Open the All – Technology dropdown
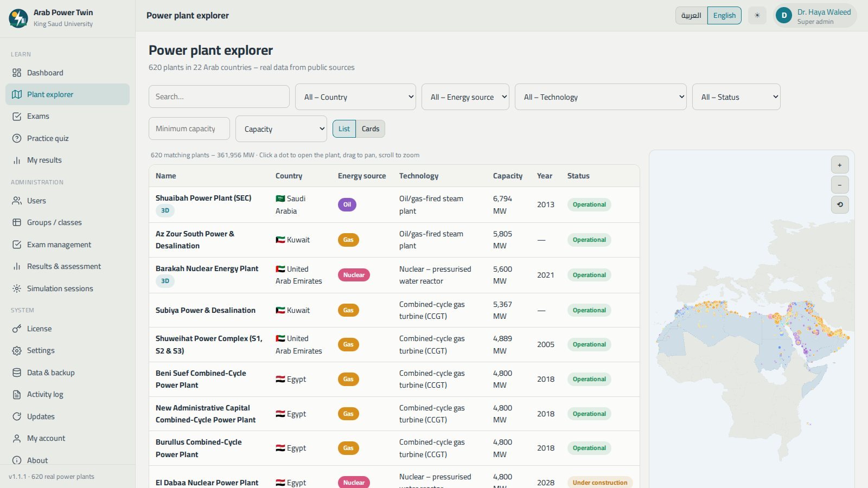The image size is (868, 488). point(601,97)
